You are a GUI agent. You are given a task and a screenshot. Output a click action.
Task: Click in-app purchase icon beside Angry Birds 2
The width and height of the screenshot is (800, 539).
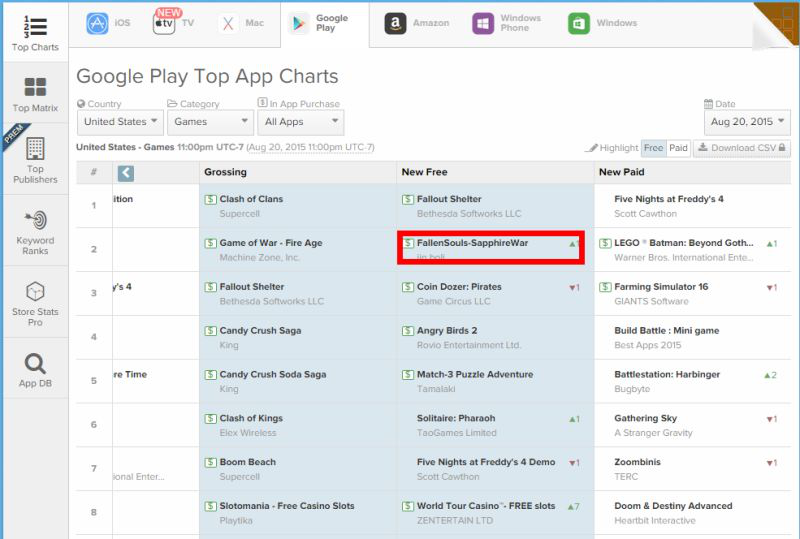408,331
